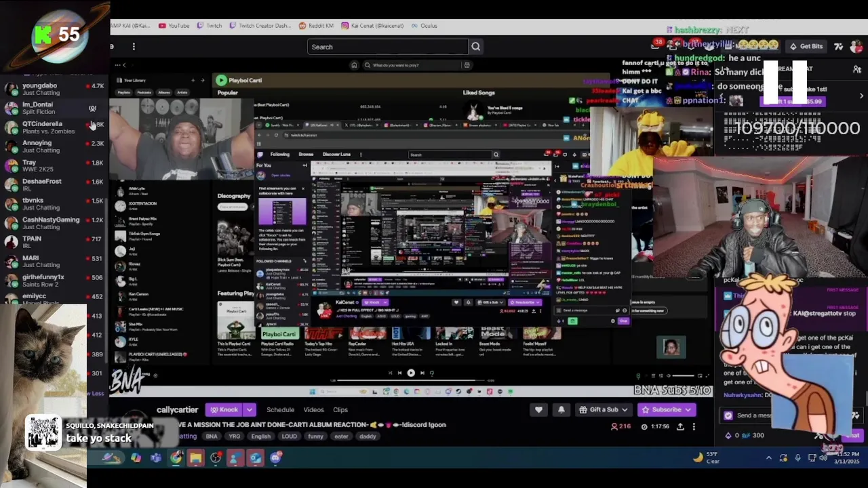Open the Reddit KM bookmark

point(316,26)
